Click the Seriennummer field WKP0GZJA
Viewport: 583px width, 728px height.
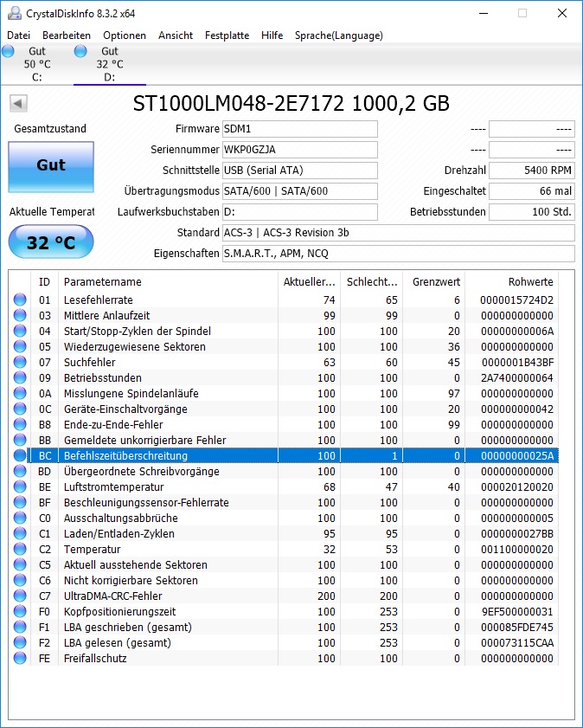click(299, 150)
